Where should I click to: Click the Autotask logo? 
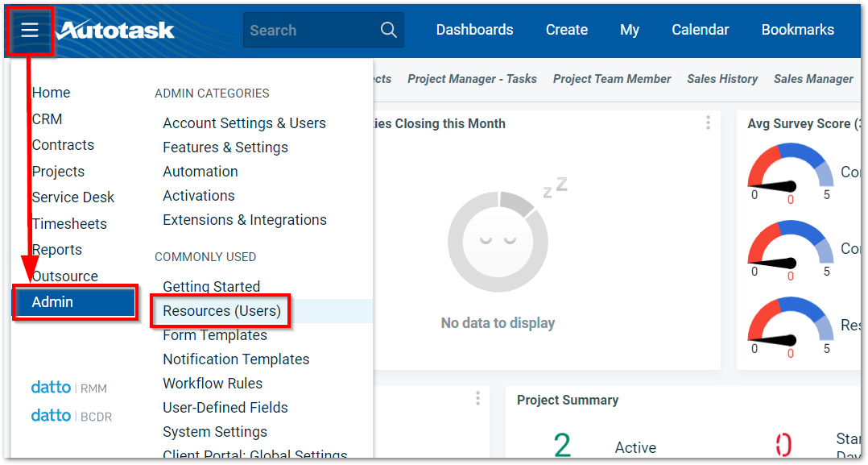pyautogui.click(x=118, y=30)
